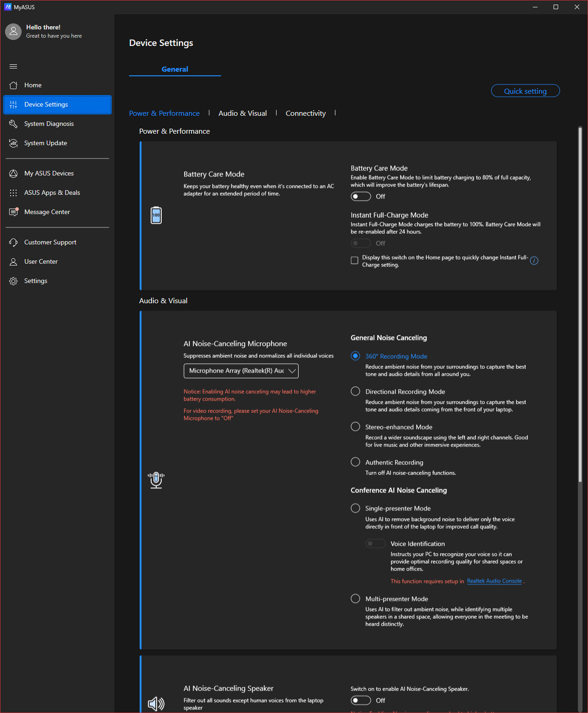The width and height of the screenshot is (588, 713).
Task: Toggle Battery Care Mode switch
Action: (x=361, y=196)
